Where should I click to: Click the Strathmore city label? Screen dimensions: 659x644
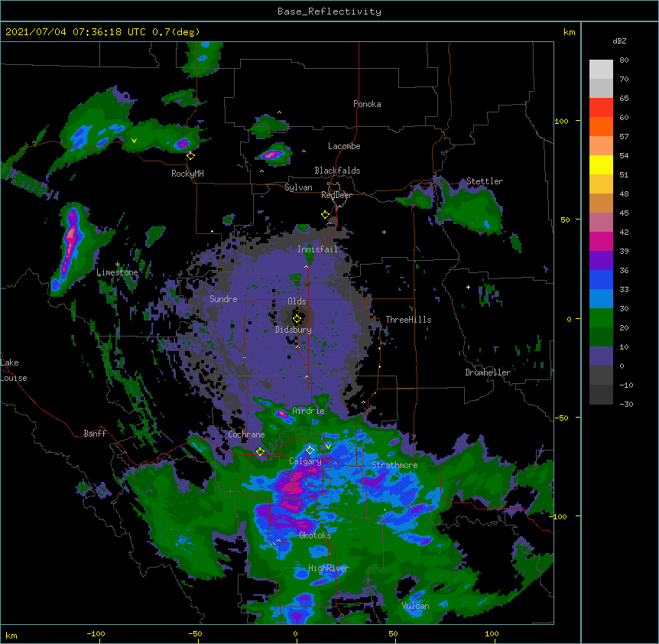(x=394, y=465)
